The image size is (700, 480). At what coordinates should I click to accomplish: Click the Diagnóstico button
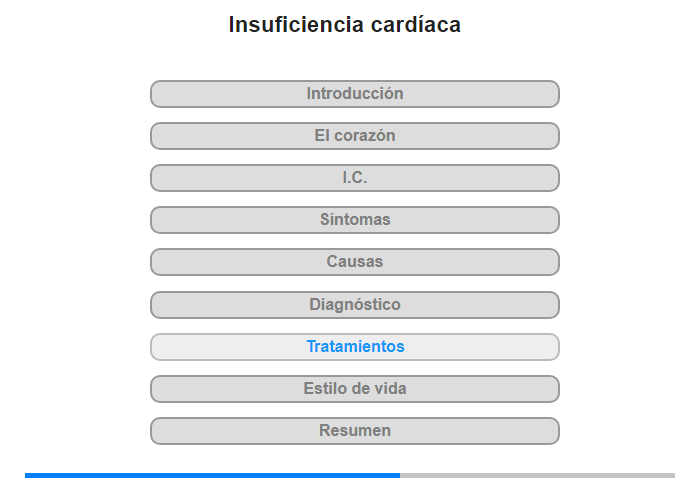[x=354, y=305]
